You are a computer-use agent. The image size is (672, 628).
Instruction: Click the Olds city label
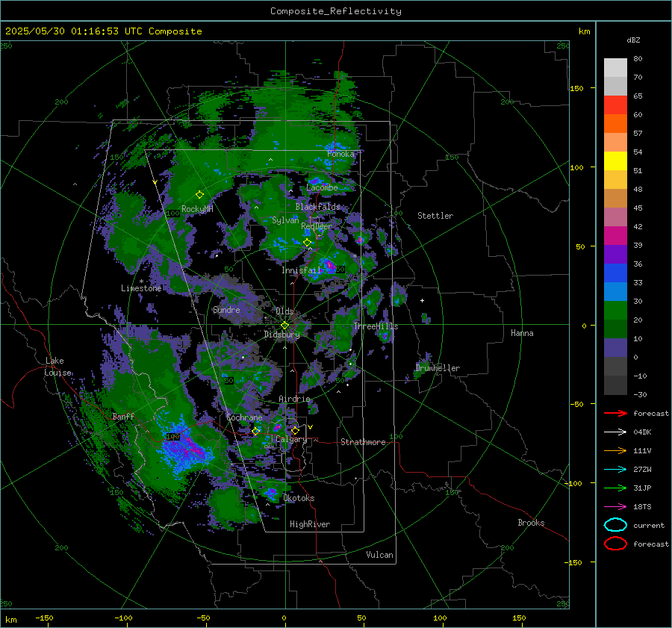(x=284, y=311)
